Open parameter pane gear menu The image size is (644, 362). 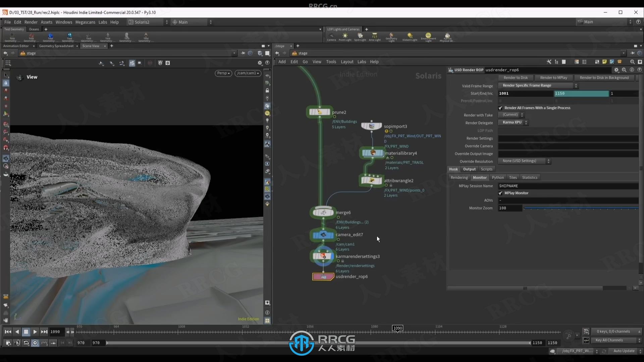[x=616, y=70]
